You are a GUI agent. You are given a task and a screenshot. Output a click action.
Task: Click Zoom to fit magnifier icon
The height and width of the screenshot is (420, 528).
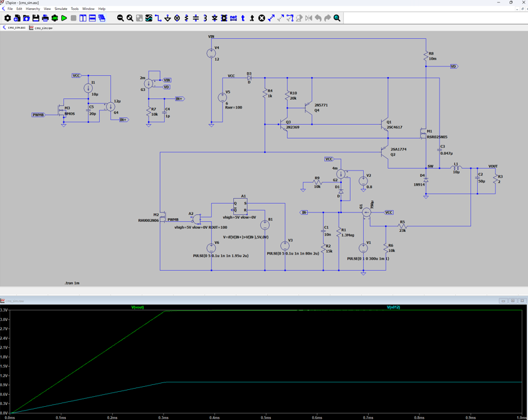[x=130, y=18]
